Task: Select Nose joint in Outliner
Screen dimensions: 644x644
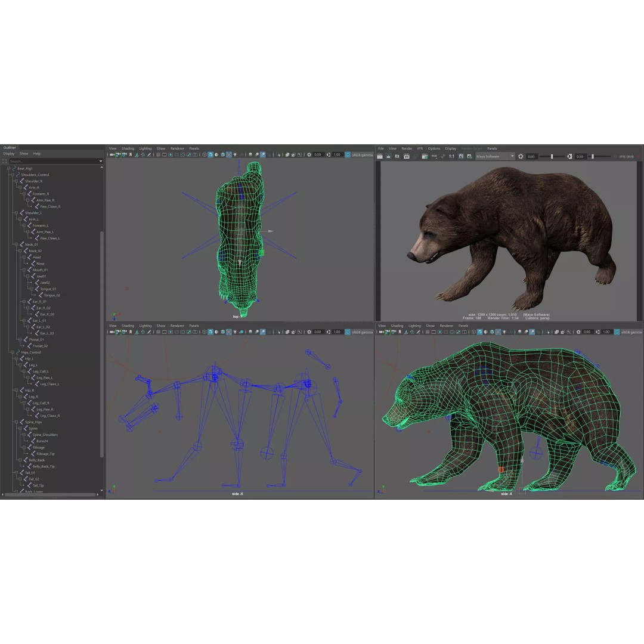Action: click(x=41, y=264)
